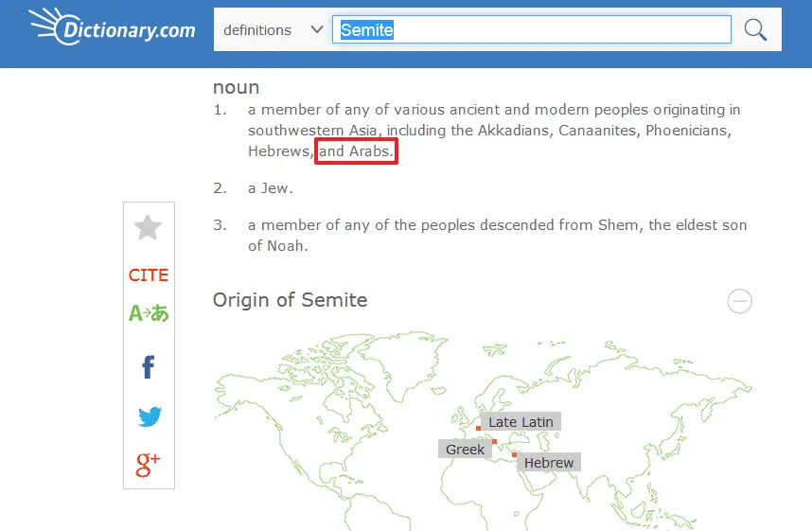Collapse the Origin of Semite section

pos(739,301)
